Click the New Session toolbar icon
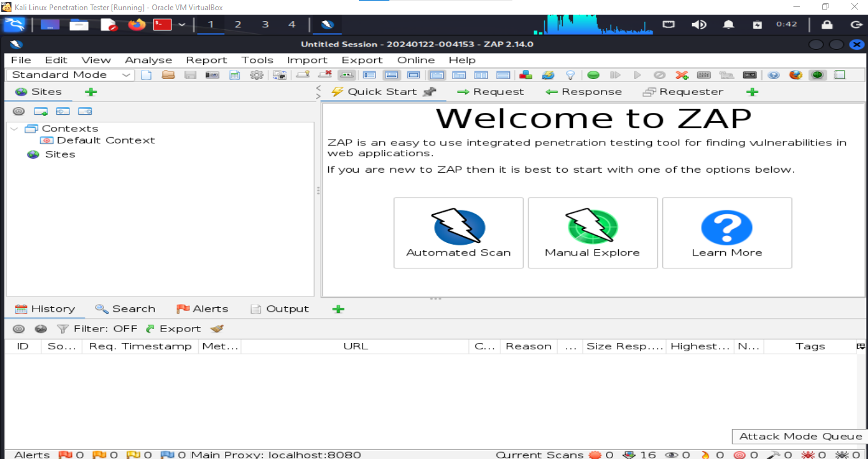 pyautogui.click(x=147, y=75)
